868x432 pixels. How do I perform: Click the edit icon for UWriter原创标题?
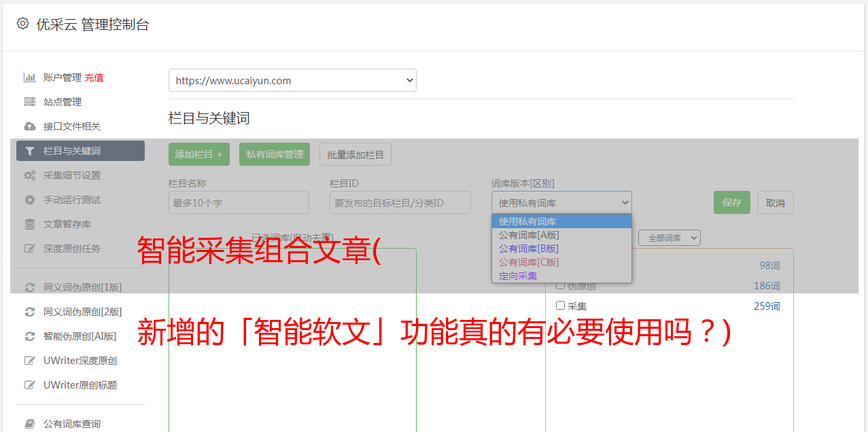pos(29,385)
